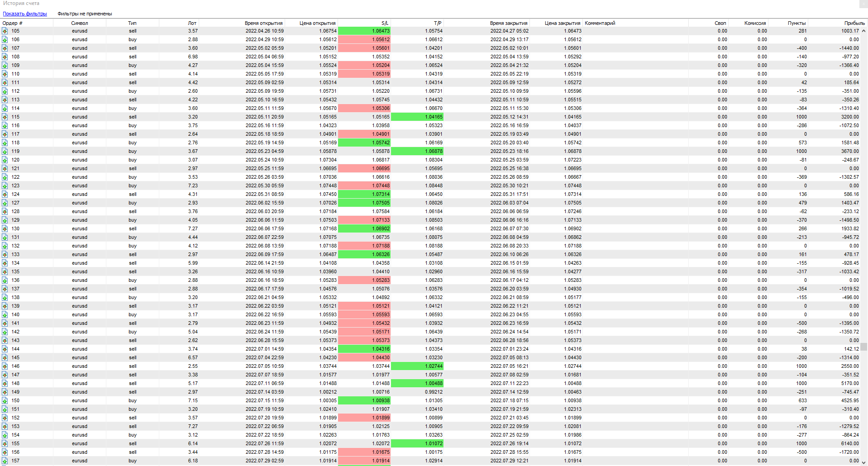Click the Пункты column header
868x466 pixels.
click(796, 23)
